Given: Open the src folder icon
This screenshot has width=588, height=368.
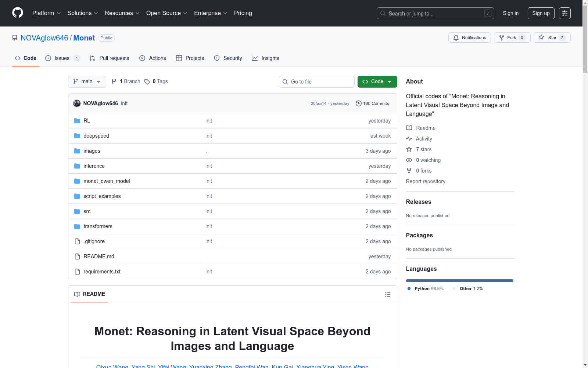Looking at the screenshot, I should point(77,211).
